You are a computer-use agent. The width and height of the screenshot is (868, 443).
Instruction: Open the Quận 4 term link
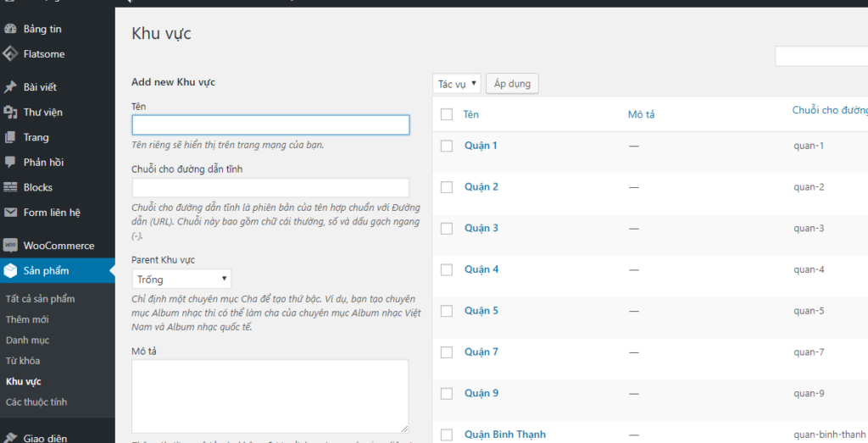tap(481, 269)
